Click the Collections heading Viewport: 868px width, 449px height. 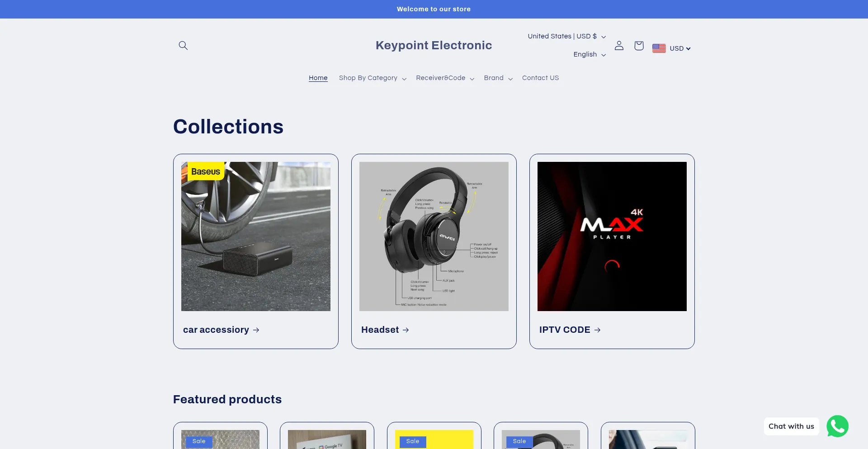tap(228, 127)
